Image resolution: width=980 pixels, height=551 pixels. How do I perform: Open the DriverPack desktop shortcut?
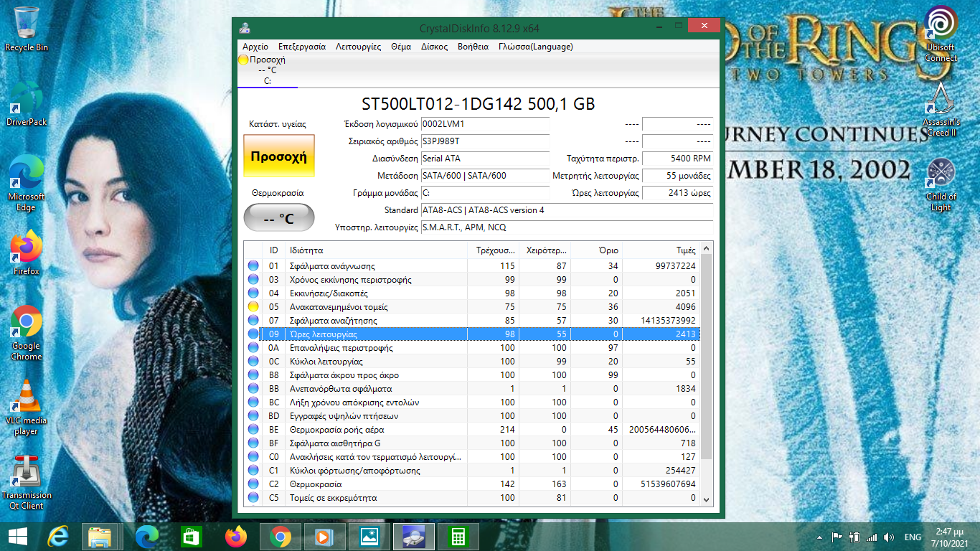[x=27, y=104]
